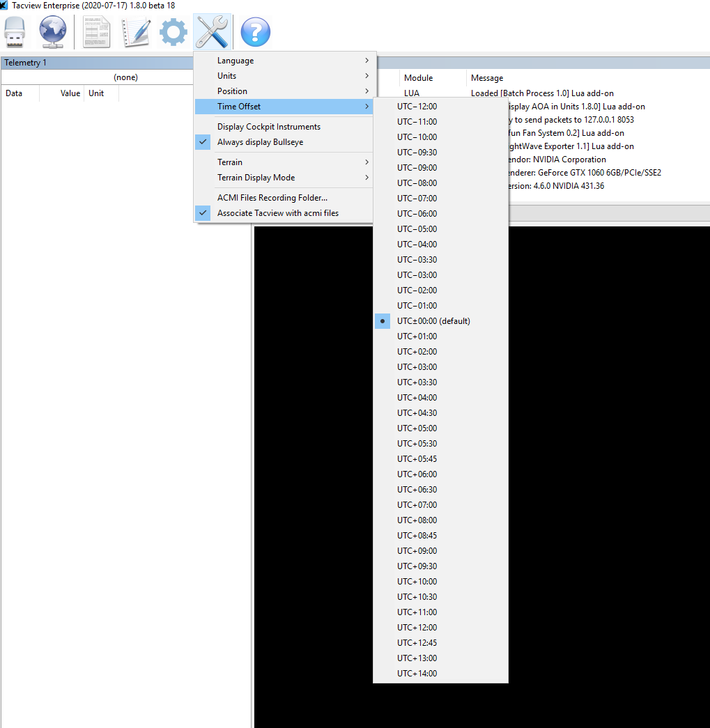Viewport: 710px width, 728px height.
Task: Select the Time Offset menu entry
Action: 284,107
